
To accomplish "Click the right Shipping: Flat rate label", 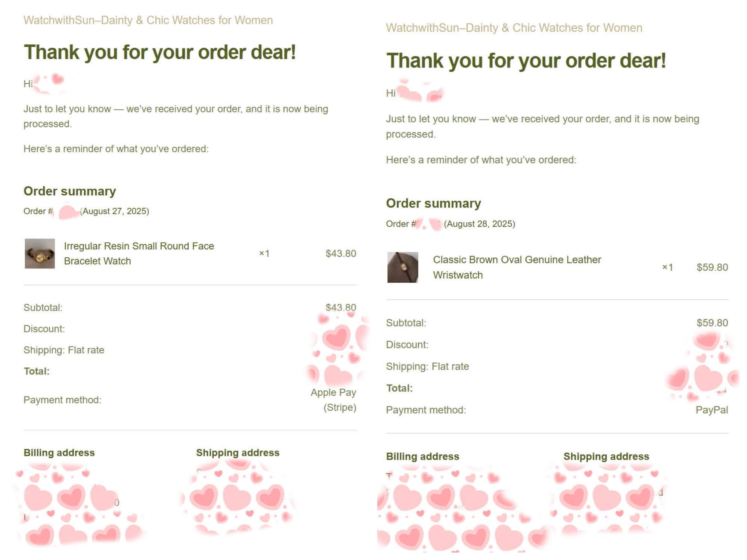I will (428, 367).
